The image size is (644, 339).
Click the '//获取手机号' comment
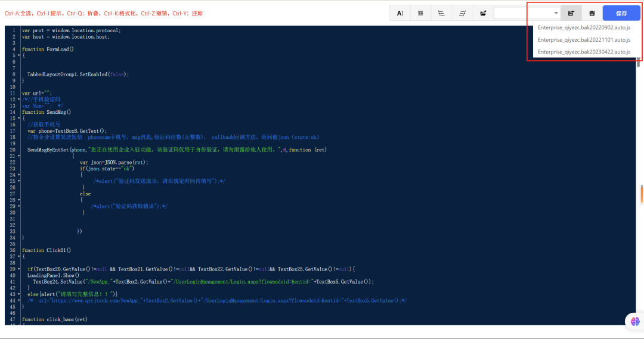coord(44,125)
